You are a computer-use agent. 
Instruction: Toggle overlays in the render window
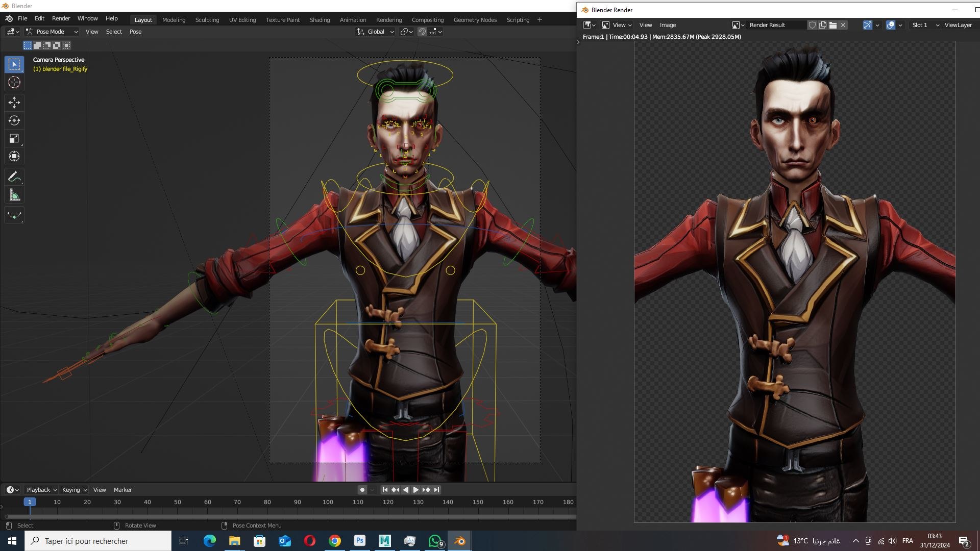[891, 25]
